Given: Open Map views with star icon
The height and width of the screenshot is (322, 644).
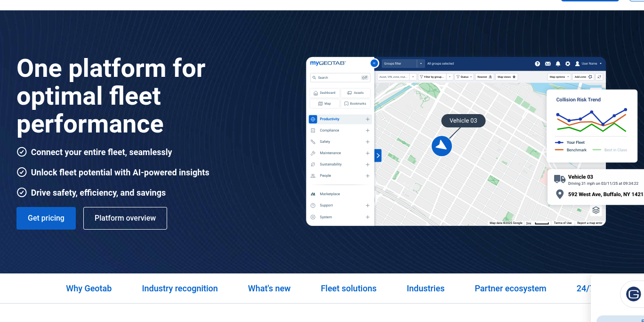Looking at the screenshot, I should (507, 77).
